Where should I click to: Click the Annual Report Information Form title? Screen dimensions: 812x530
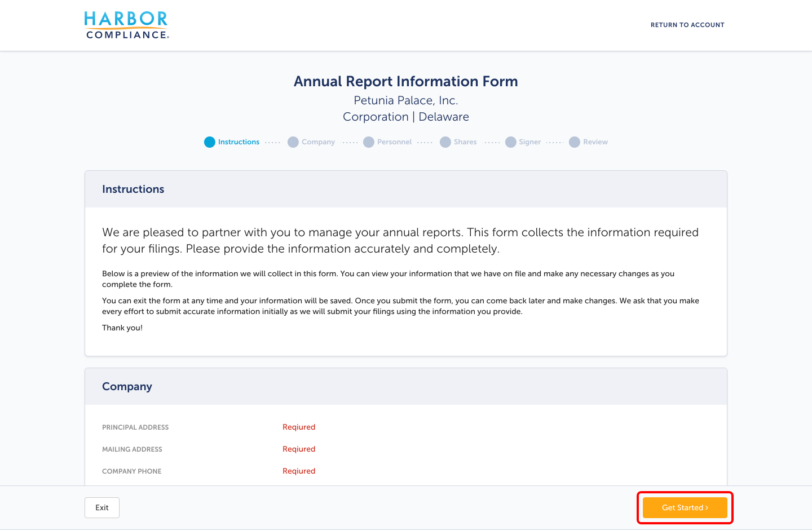[x=406, y=81]
